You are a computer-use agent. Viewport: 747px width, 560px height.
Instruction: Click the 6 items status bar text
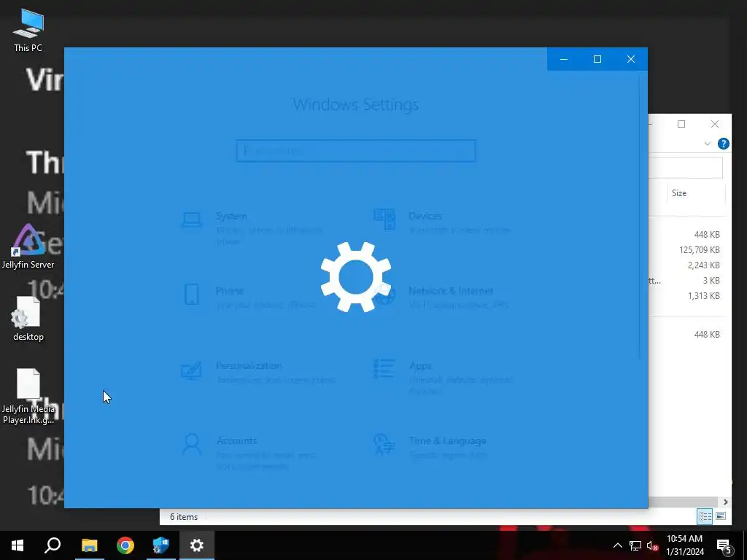point(184,517)
